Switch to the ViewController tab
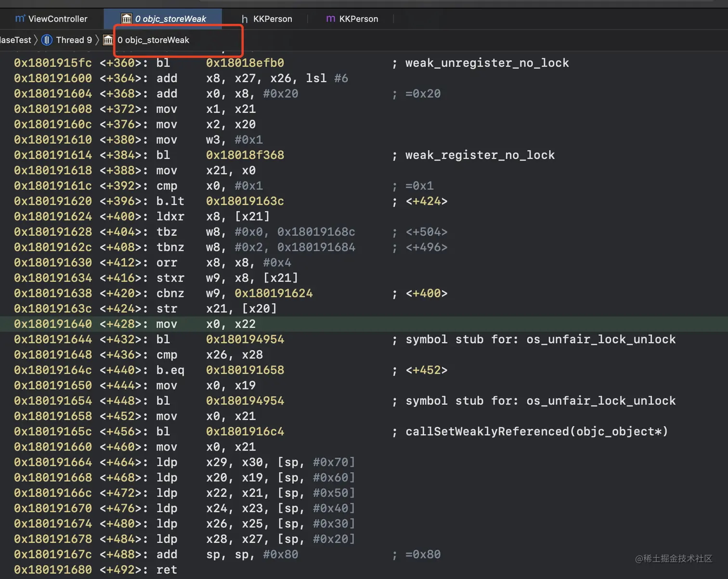The image size is (728, 579). click(52, 19)
